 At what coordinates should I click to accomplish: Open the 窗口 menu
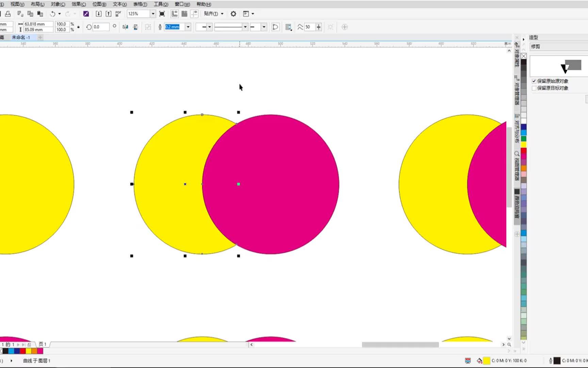pos(182,4)
